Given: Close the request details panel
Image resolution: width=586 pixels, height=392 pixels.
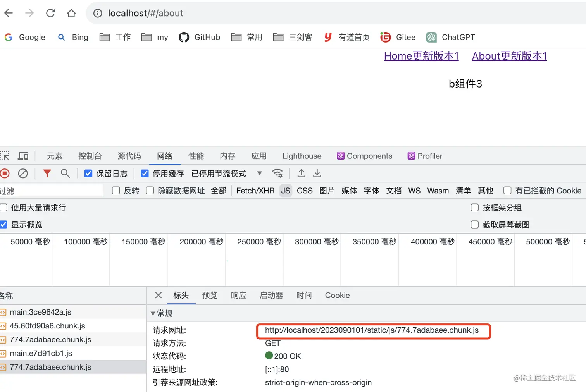Looking at the screenshot, I should (x=158, y=295).
